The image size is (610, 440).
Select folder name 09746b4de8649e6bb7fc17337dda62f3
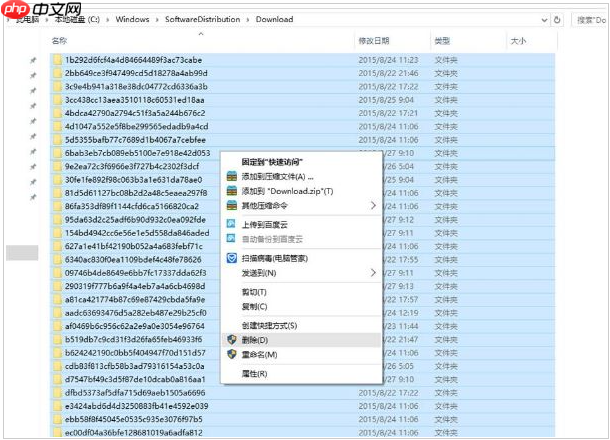pos(135,273)
